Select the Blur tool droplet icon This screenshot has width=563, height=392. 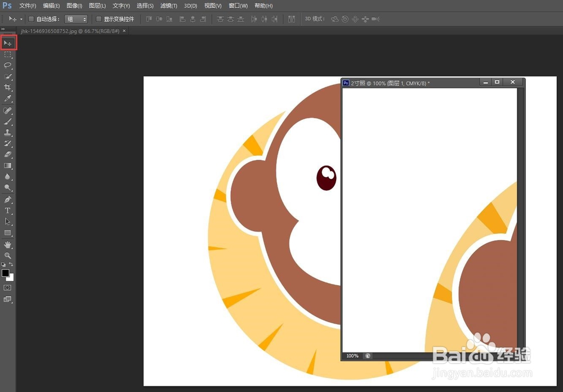pos(7,177)
